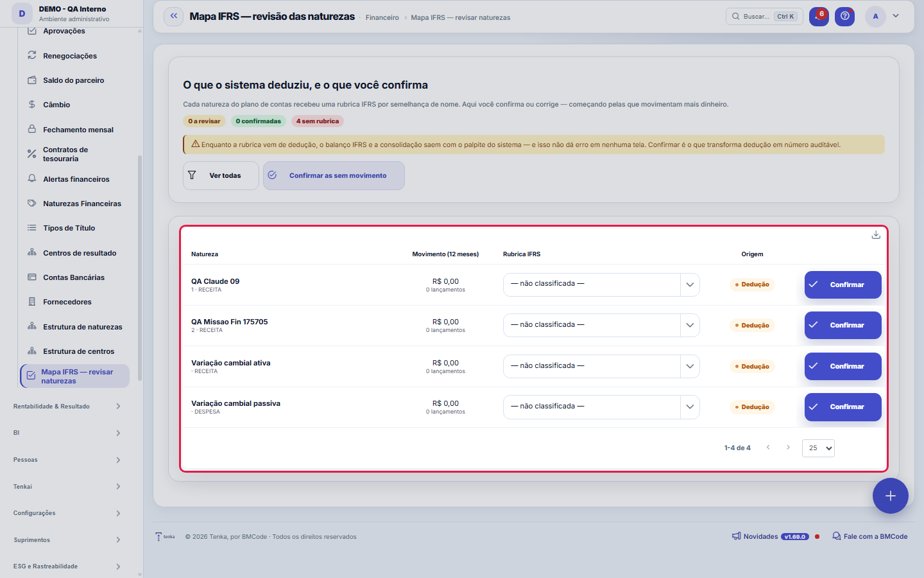Click the Ver todas filter button

pos(221,175)
